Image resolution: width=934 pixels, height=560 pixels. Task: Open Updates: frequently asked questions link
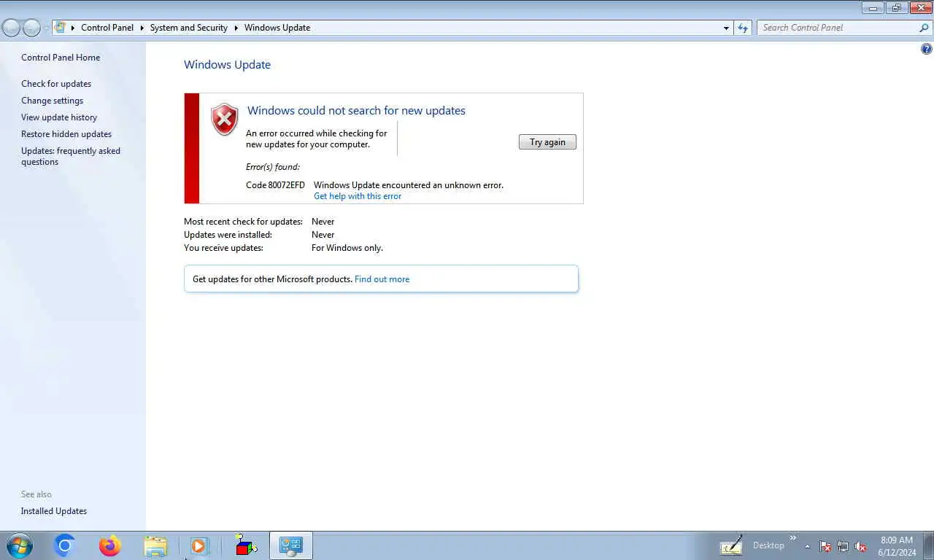[71, 156]
